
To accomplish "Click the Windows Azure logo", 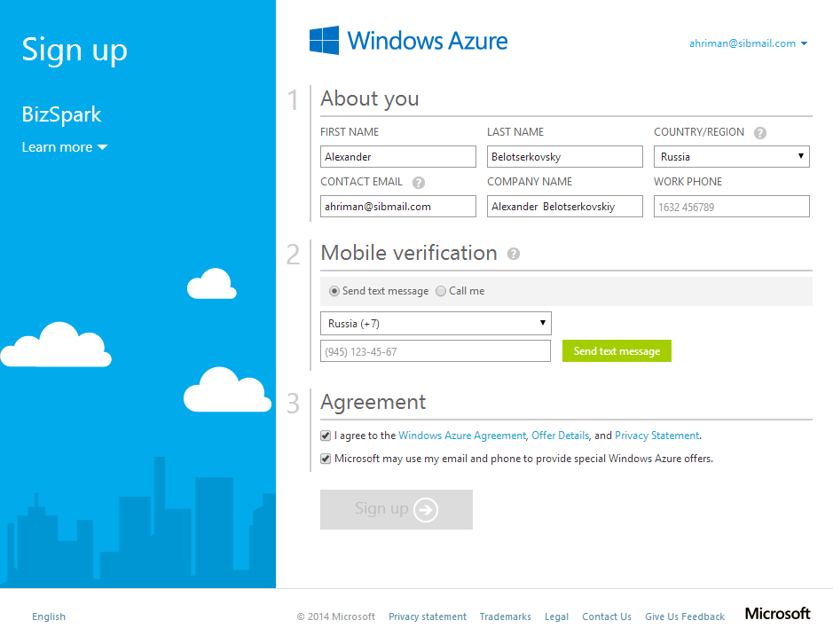I will [409, 41].
